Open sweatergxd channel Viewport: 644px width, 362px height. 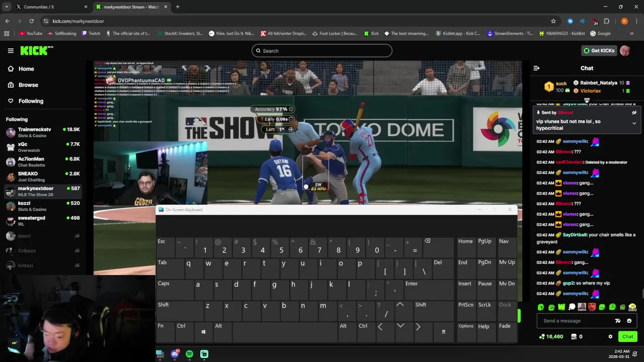tap(42, 221)
